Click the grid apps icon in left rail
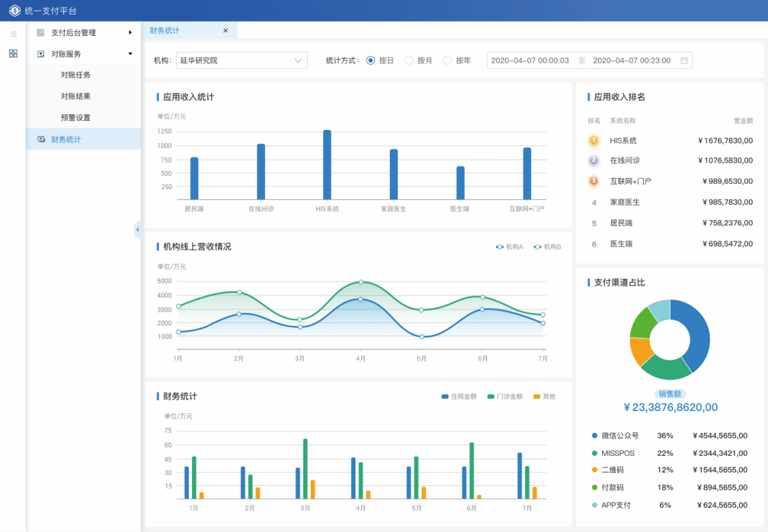The width and height of the screenshot is (768, 532). pyautogui.click(x=13, y=53)
